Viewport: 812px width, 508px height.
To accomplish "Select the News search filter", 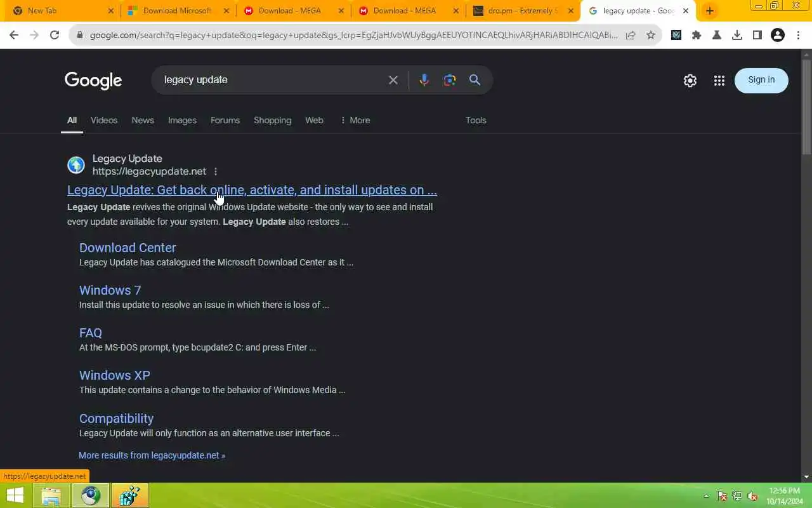I will coord(143,120).
